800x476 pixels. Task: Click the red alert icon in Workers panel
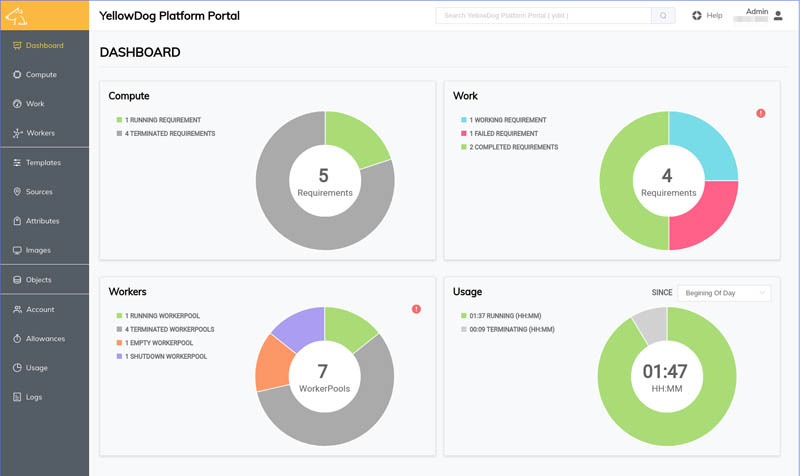tap(416, 309)
